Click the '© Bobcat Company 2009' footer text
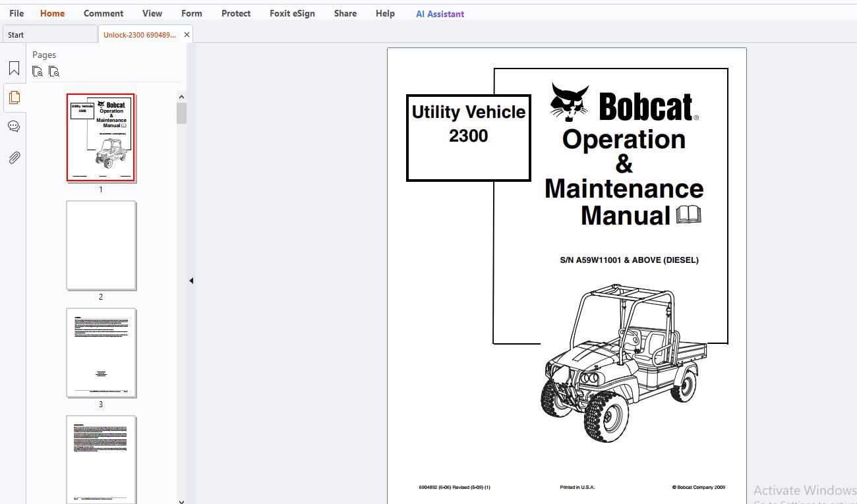 [698, 488]
